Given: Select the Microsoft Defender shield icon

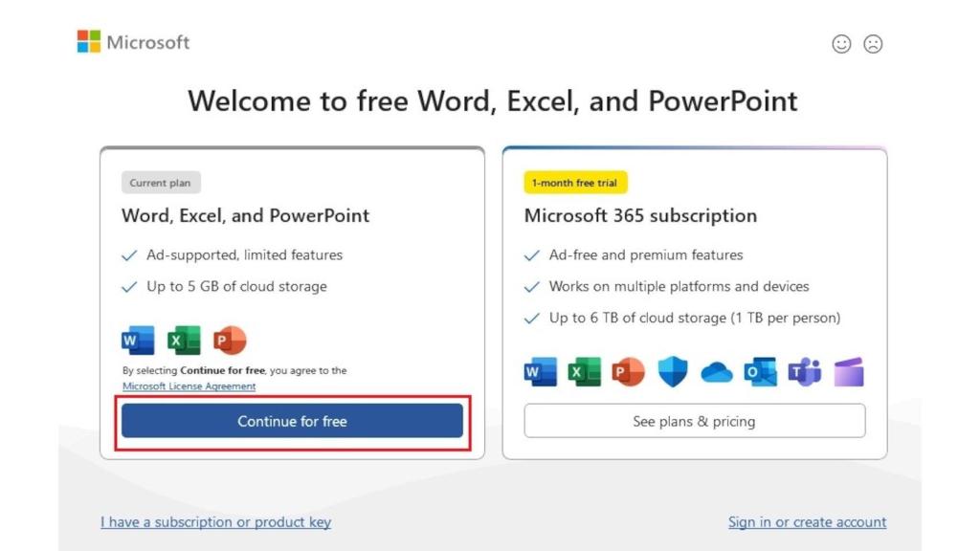Looking at the screenshot, I should tap(672, 372).
